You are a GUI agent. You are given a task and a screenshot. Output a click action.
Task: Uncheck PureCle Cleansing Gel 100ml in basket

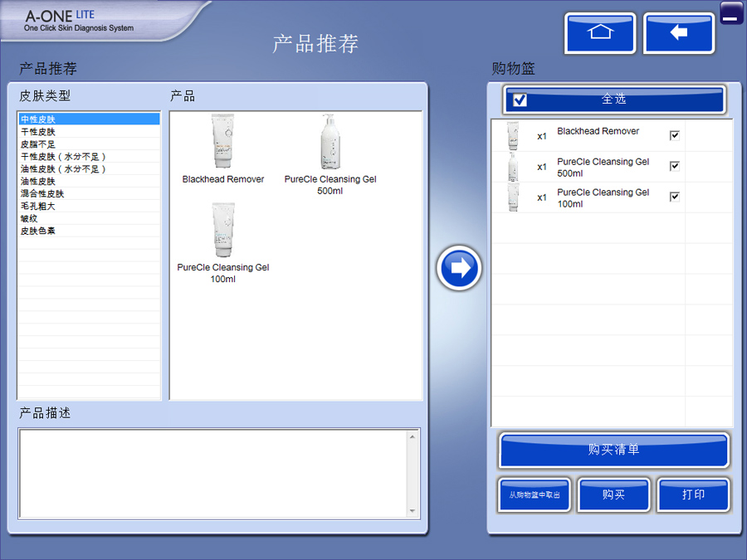point(675,197)
